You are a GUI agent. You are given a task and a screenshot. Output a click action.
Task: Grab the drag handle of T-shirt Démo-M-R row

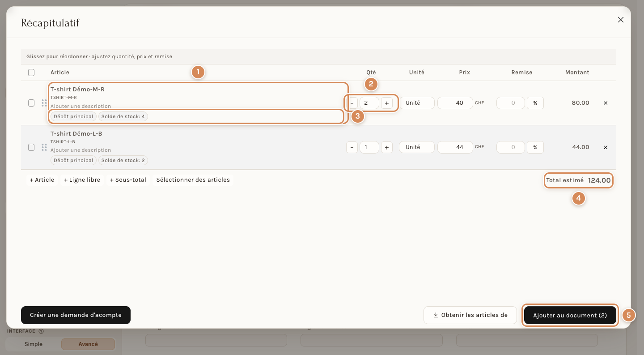click(x=44, y=103)
